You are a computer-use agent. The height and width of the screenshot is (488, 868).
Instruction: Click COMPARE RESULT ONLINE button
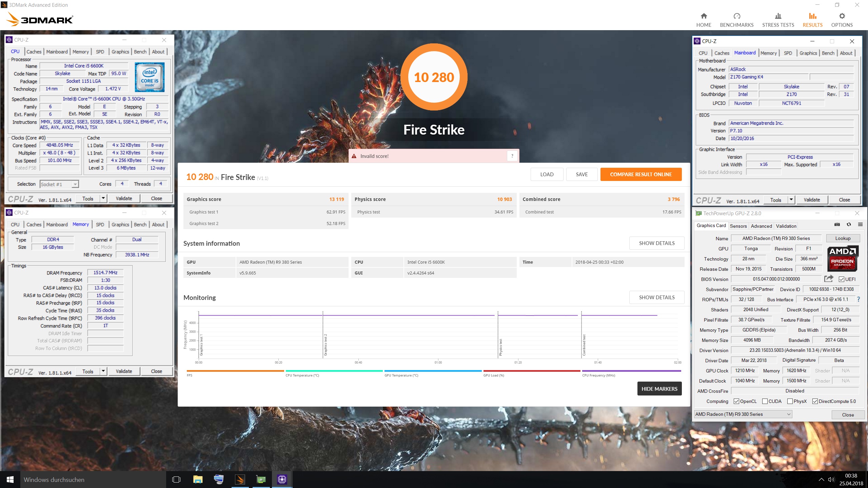(641, 175)
